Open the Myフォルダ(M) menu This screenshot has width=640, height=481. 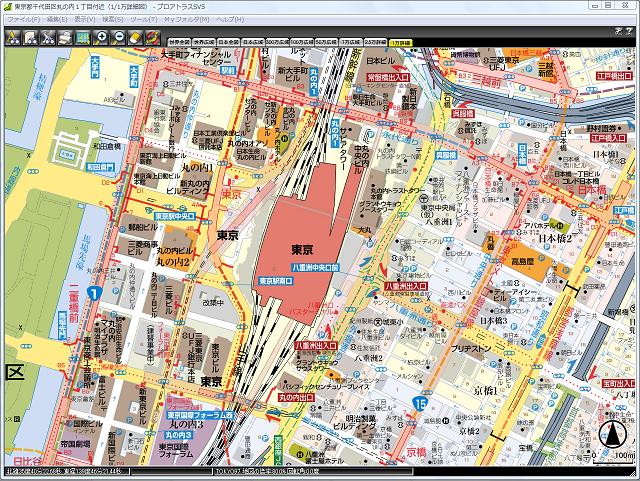187,19
